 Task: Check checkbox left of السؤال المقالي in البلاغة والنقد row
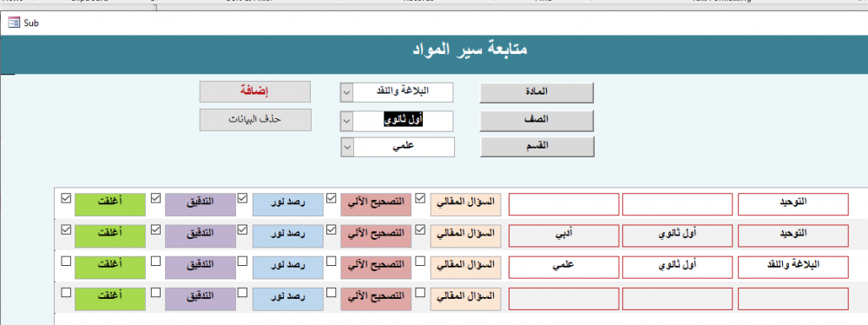click(x=421, y=261)
